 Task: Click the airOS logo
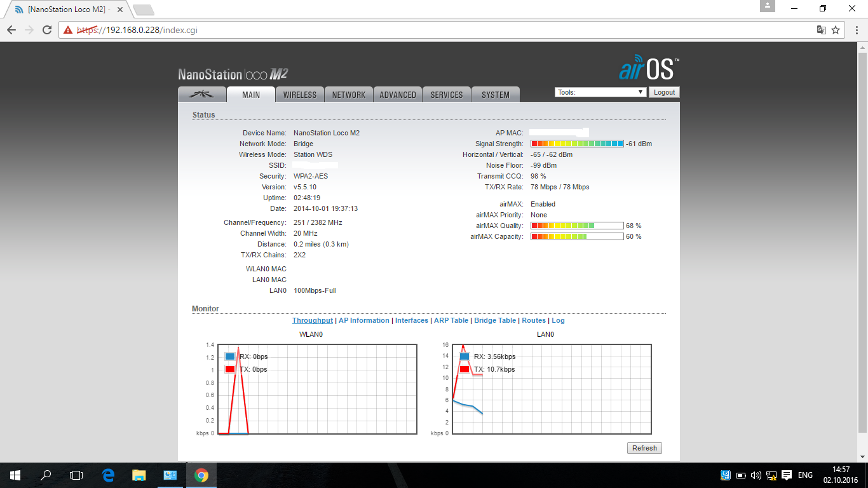pyautogui.click(x=649, y=67)
